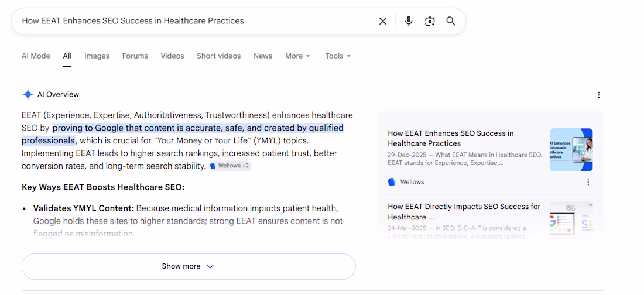Image resolution: width=644 pixels, height=295 pixels.
Task: Expand the More dropdown in search filters
Action: pos(298,56)
